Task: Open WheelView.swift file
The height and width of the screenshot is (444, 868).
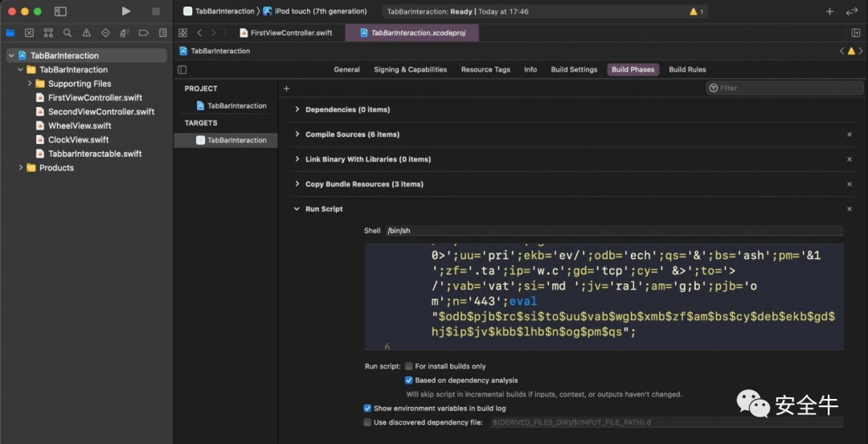Action: (73, 125)
